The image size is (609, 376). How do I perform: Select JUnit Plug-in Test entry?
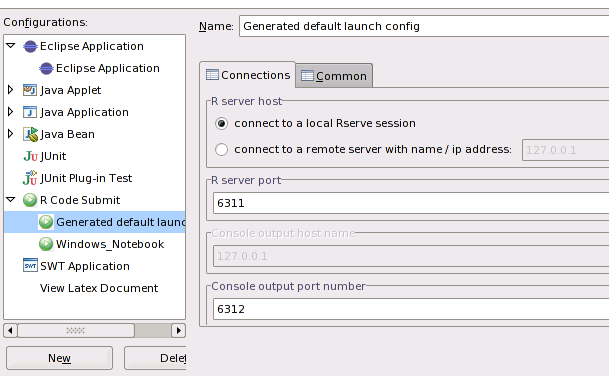pos(86,178)
